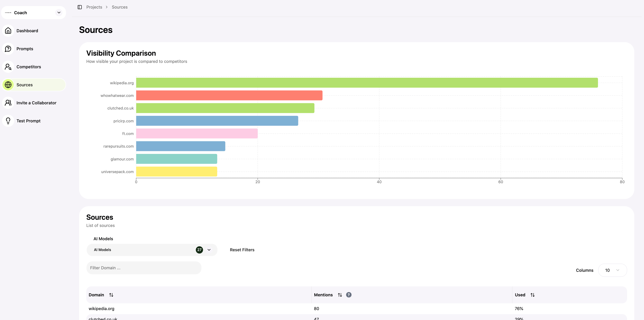Open the Columns count dropdown
Screen dimensions: 644x320
(612, 270)
